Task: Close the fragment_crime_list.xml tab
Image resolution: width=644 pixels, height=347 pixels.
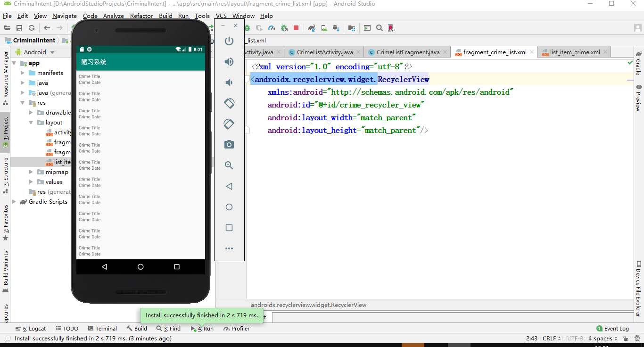Action: coord(532,52)
